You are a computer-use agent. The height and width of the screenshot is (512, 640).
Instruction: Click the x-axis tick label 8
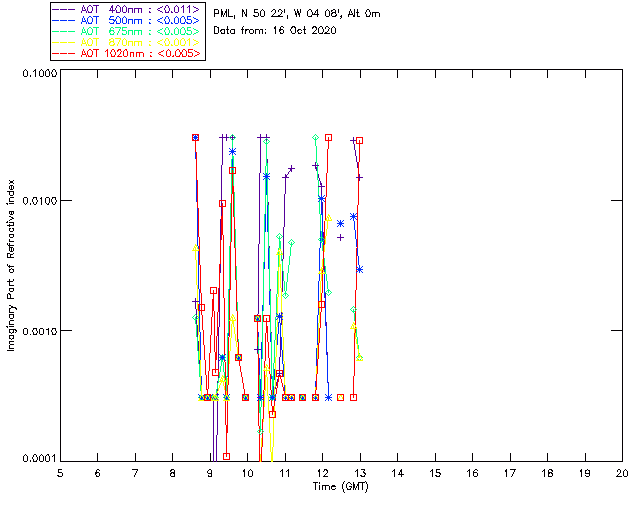[x=173, y=473]
